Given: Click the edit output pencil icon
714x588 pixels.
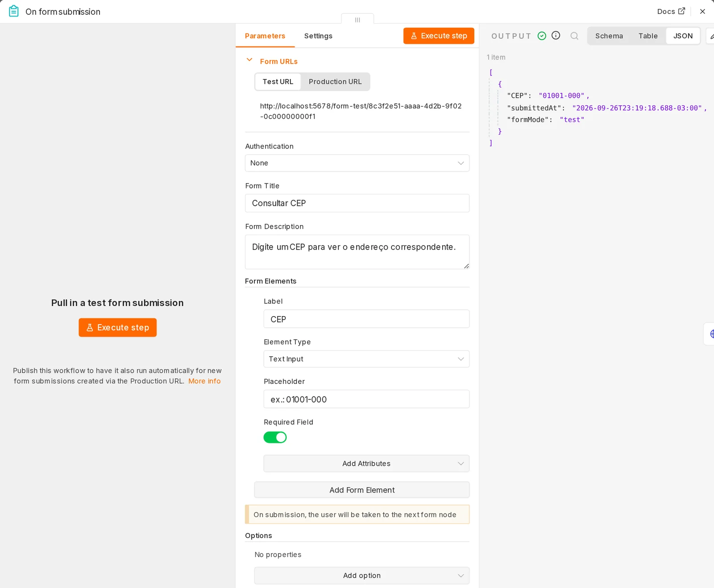Looking at the screenshot, I should click(711, 36).
